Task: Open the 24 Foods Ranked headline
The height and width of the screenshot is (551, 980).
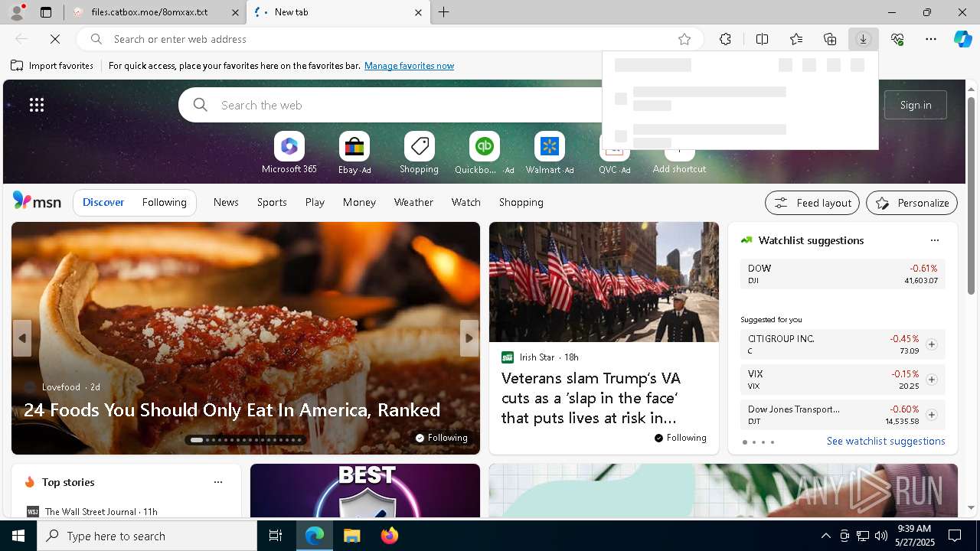Action: coord(232,409)
